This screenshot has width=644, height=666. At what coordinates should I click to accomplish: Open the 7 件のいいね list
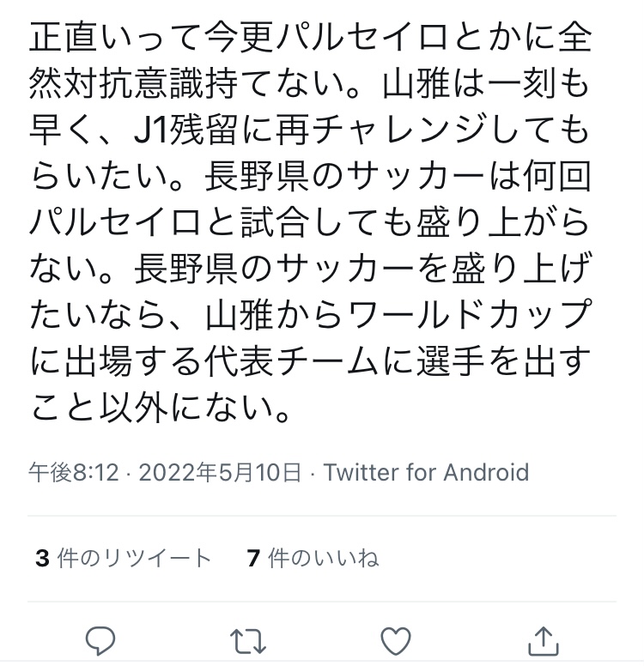coord(313,558)
